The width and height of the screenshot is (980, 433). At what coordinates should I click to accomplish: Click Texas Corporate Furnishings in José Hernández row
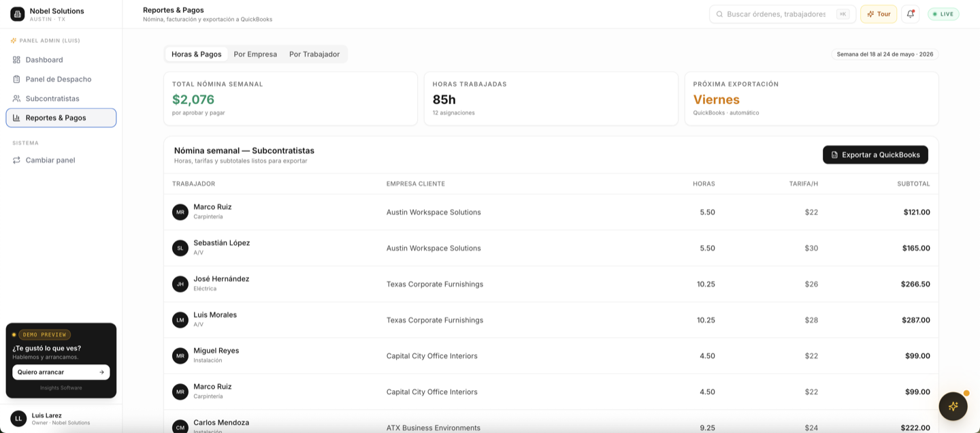435,284
